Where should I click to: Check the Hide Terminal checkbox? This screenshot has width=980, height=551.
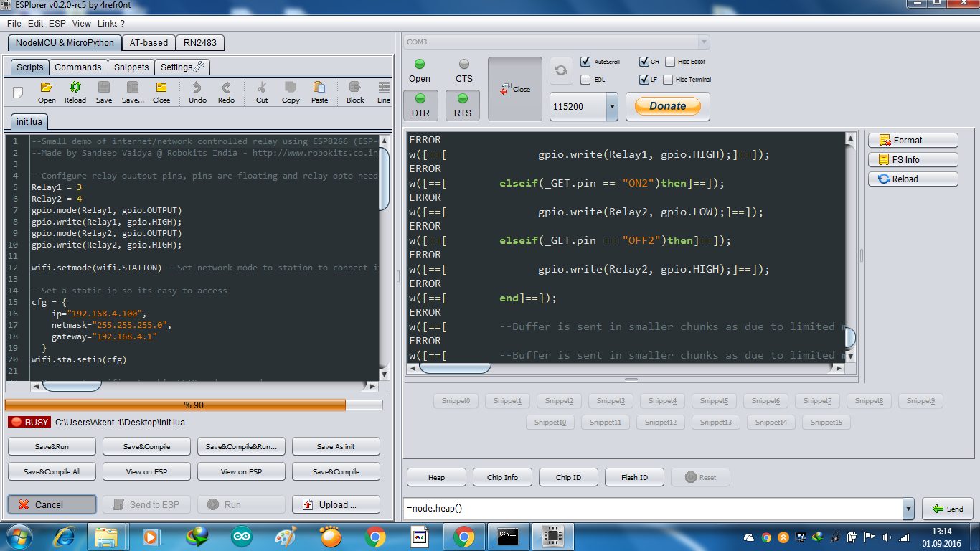[668, 80]
